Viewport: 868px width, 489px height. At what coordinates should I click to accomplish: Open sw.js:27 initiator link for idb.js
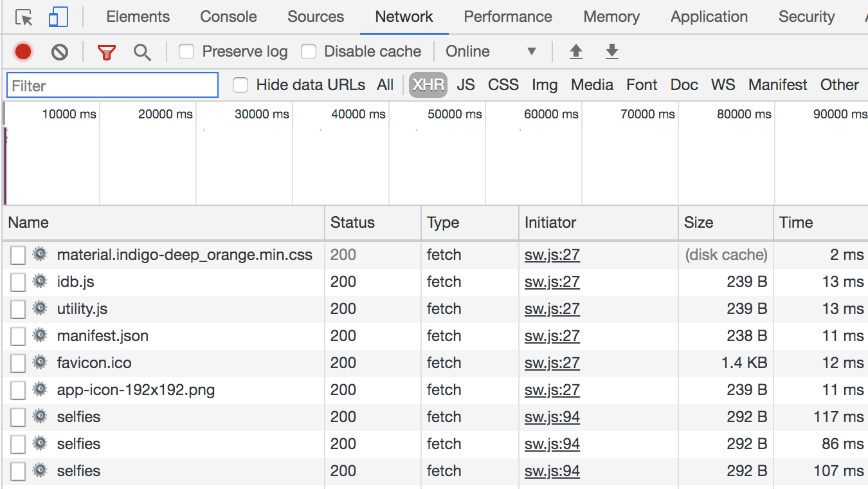[552, 282]
